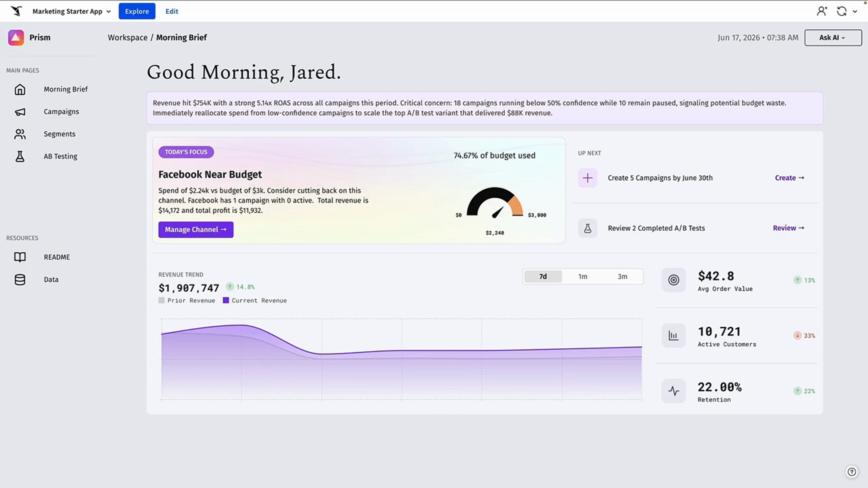Image resolution: width=868 pixels, height=488 pixels.
Task: Click the Create link for campaigns
Action: tap(790, 178)
